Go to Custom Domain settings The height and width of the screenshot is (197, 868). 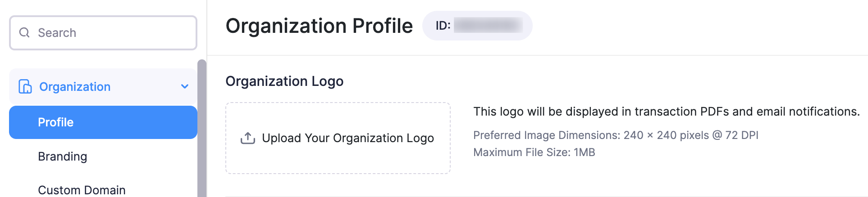(x=82, y=190)
